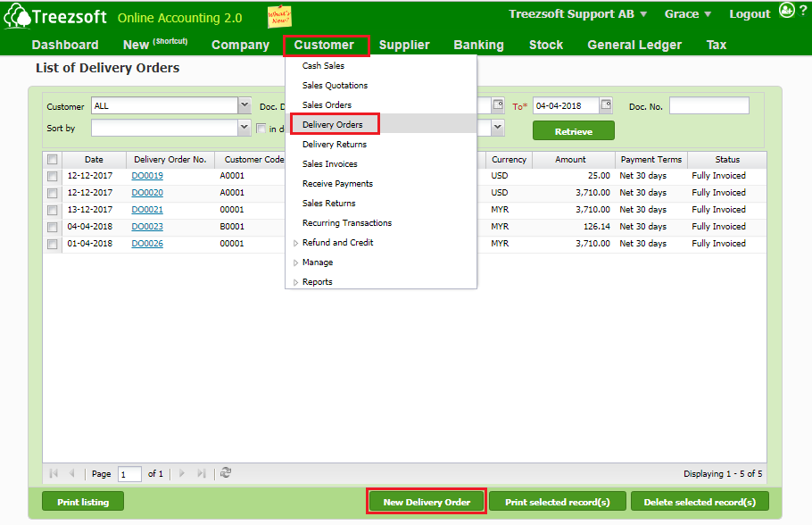The height and width of the screenshot is (525, 812).
Task: Expand the Refund and Credit submenu
Action: tap(295, 243)
